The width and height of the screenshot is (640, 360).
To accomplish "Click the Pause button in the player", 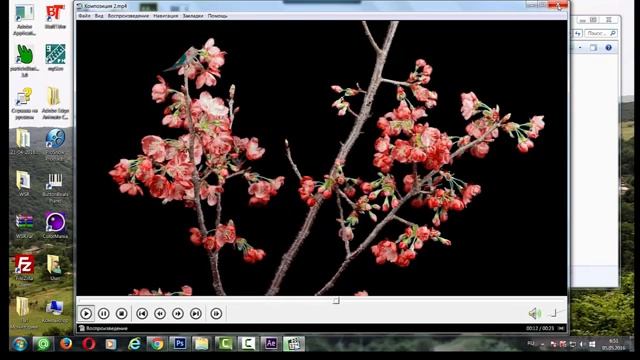I will tap(104, 313).
